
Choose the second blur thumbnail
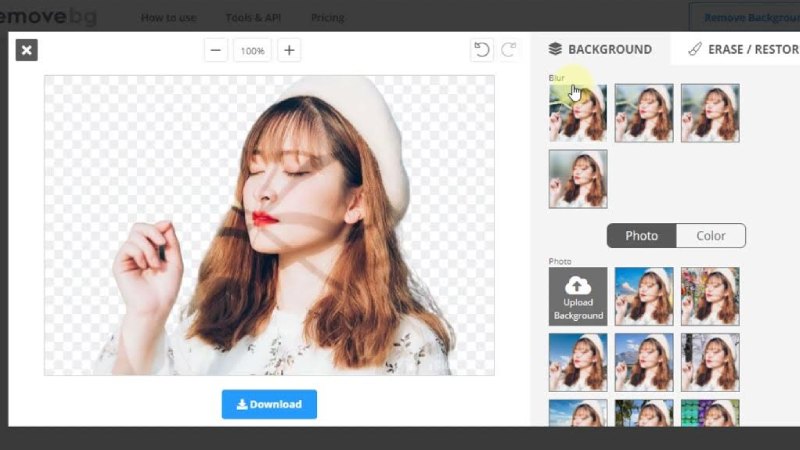pyautogui.click(x=644, y=113)
